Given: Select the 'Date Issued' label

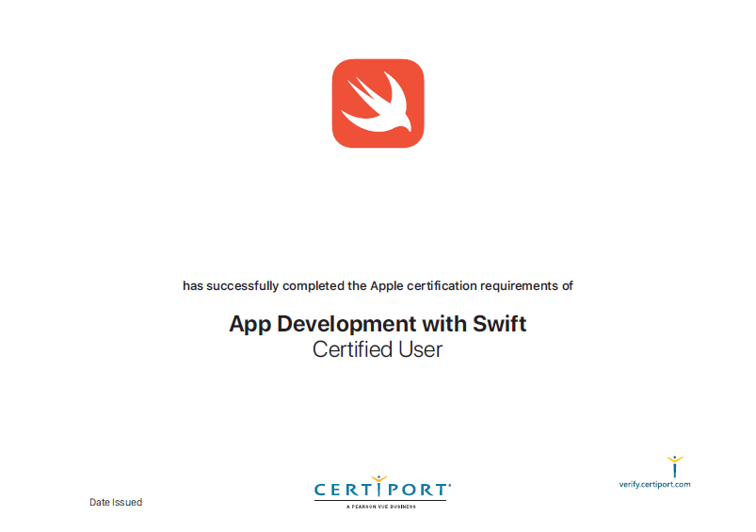Looking at the screenshot, I should point(116,503).
